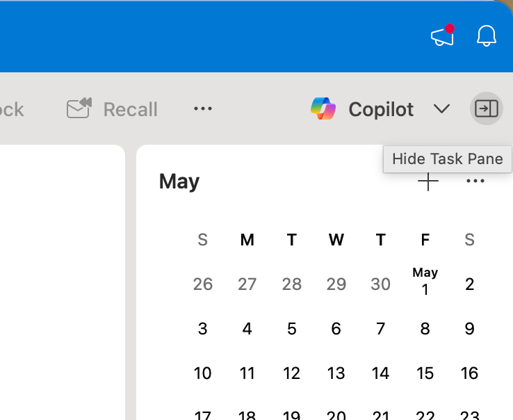The width and height of the screenshot is (513, 420).
Task: Select May 12 in the calendar
Action: (291, 373)
